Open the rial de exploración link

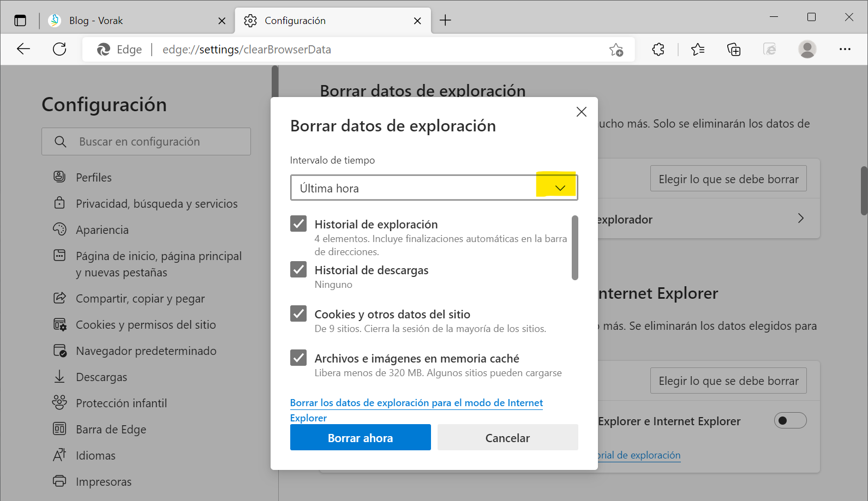(x=639, y=455)
